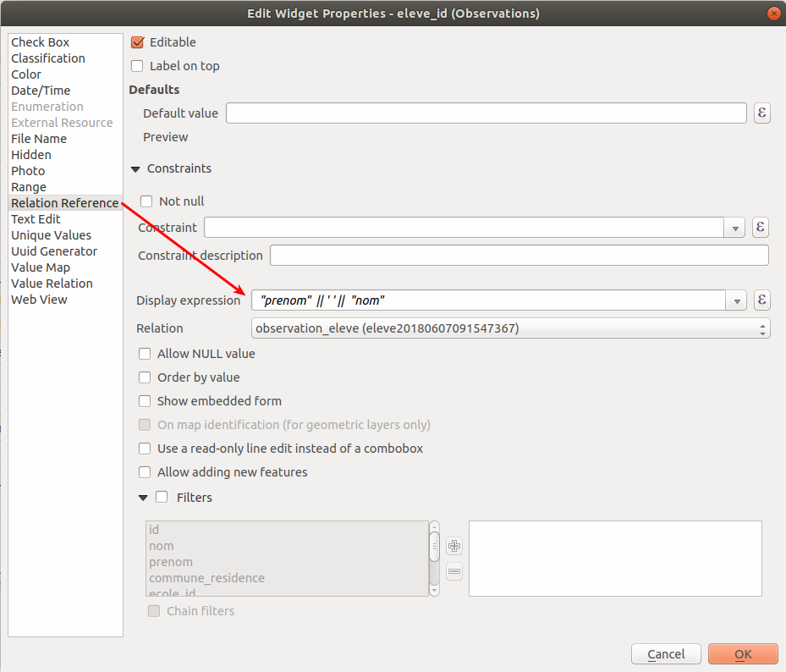
Task: Open the Display expression dropdown arrow
Action: point(737,301)
